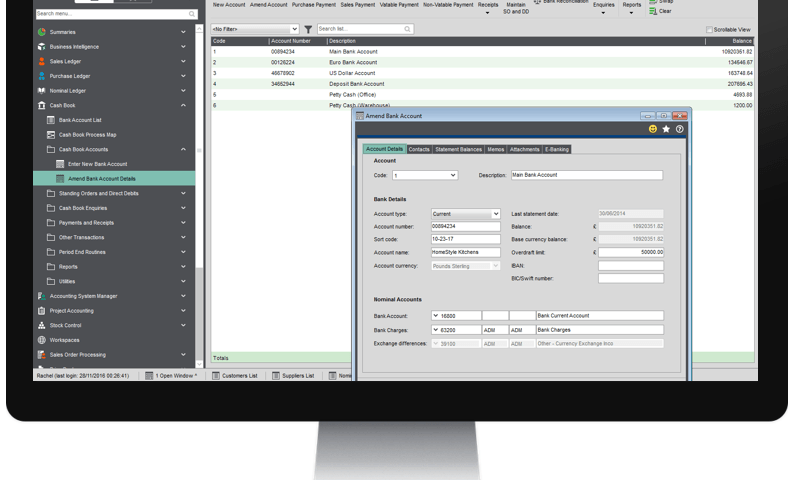Open the Code dropdown in Account section
The width and height of the screenshot is (795, 480).
(x=453, y=175)
